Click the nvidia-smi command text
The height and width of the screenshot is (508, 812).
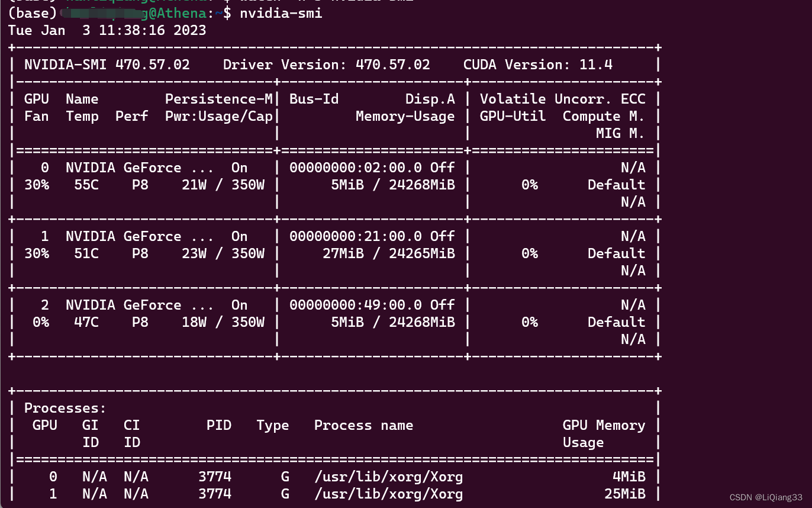pos(281,13)
